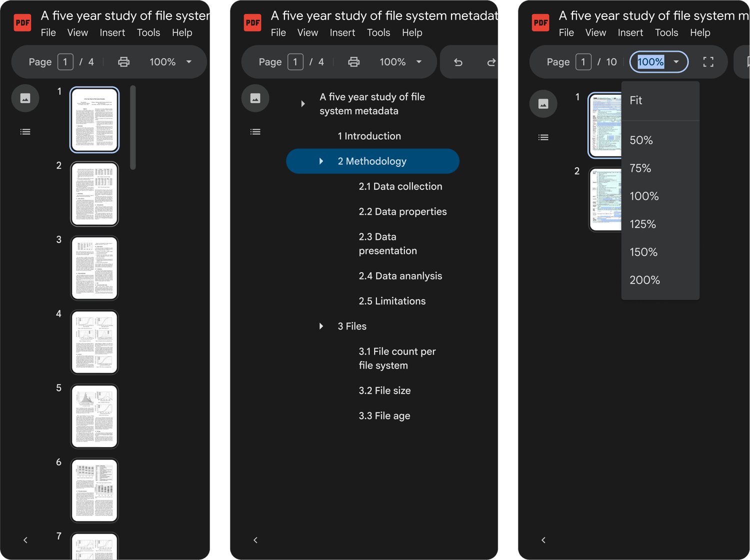Open the Tools menu
This screenshot has width=750, height=560.
point(148,32)
